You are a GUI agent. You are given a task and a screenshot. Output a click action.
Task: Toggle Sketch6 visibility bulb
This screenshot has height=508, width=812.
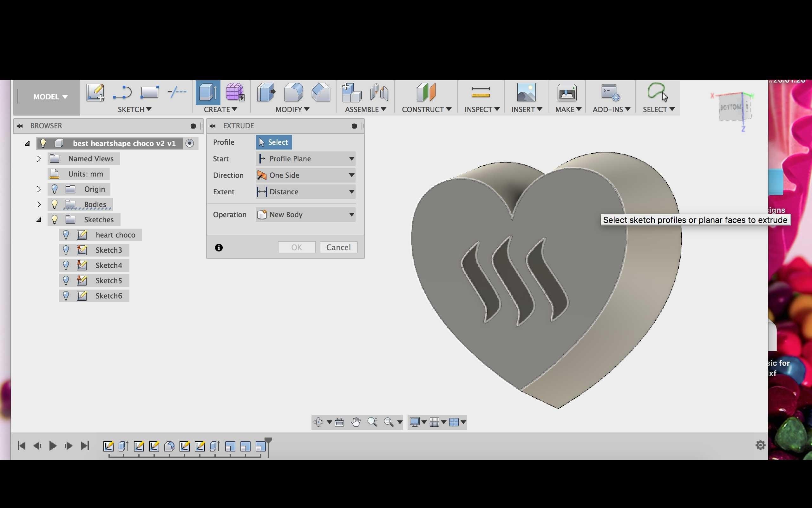66,295
